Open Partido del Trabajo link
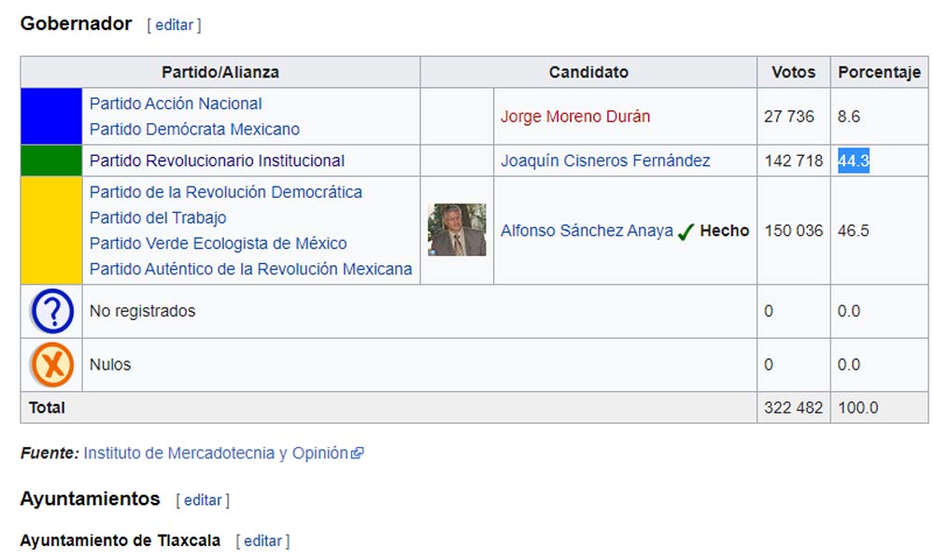Image resolution: width=934 pixels, height=560 pixels. point(158,217)
